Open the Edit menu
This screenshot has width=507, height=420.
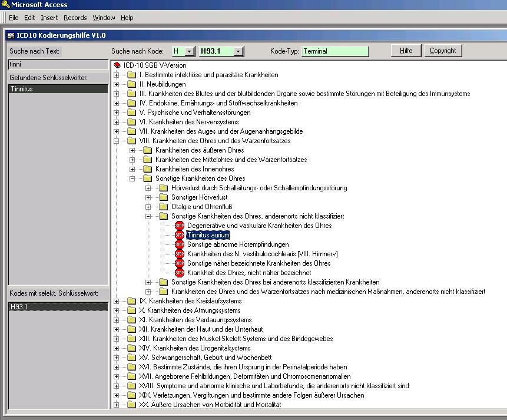pyautogui.click(x=29, y=18)
